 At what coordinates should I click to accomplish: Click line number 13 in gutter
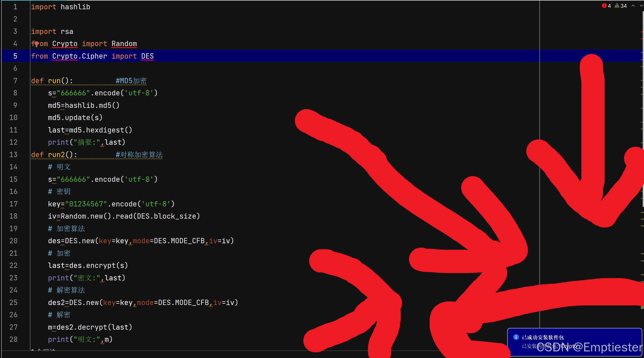point(13,155)
